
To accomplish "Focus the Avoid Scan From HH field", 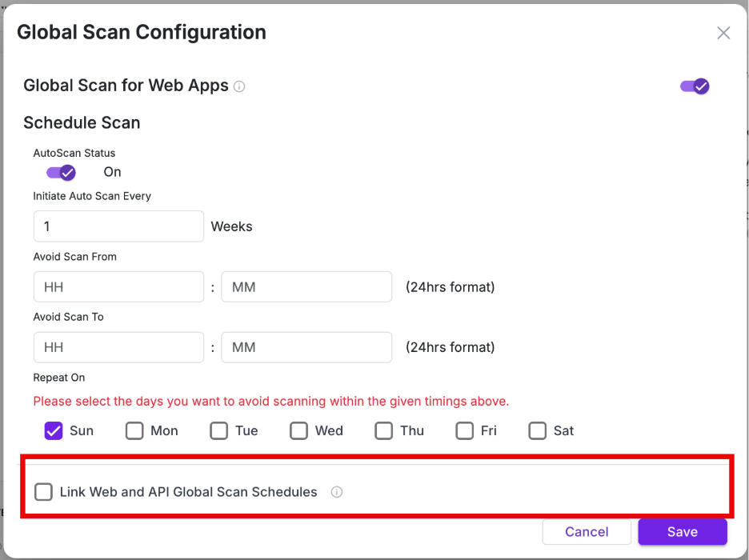I will click(x=118, y=286).
